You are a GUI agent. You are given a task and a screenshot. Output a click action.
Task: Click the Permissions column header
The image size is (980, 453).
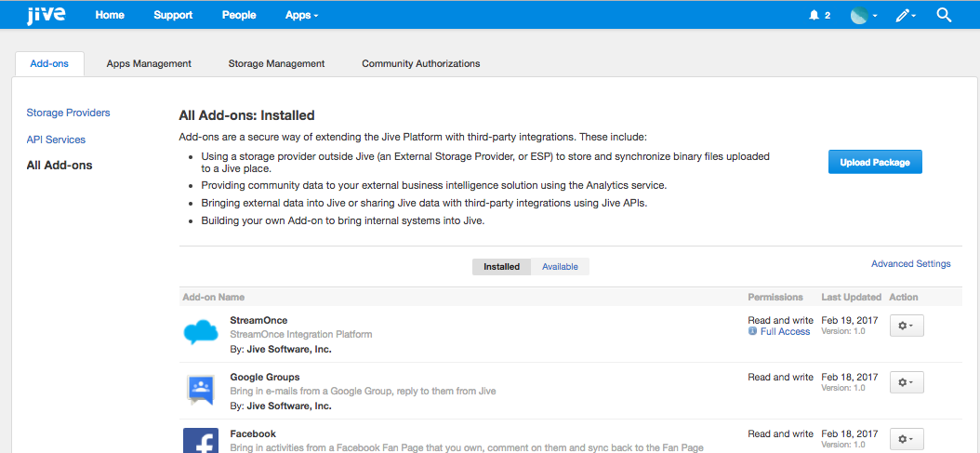775,298
